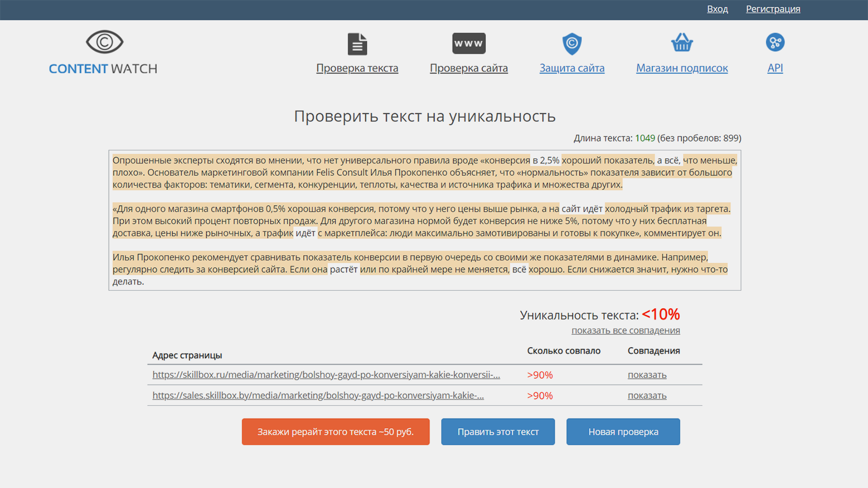
Task: Click the Вход login link
Action: click(x=717, y=9)
